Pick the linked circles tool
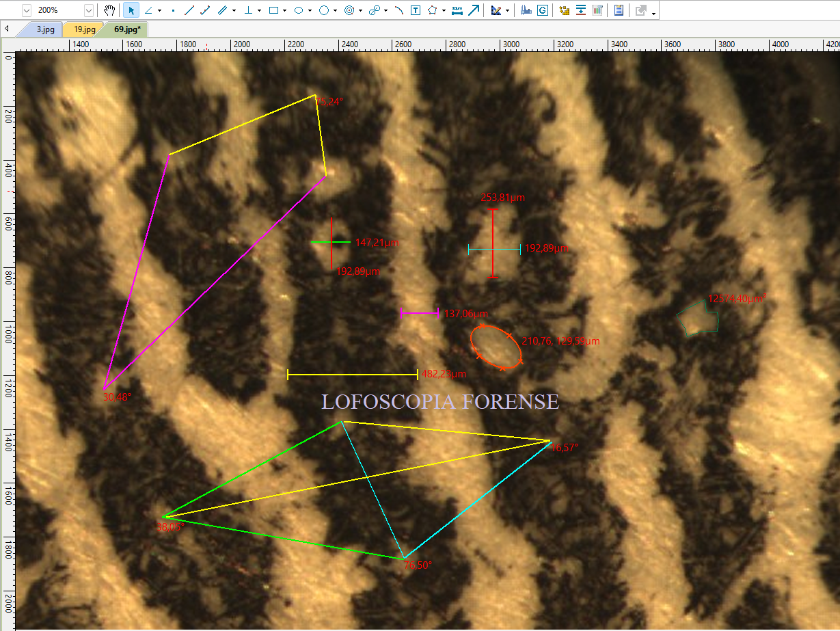The width and height of the screenshot is (840, 631). [374, 10]
